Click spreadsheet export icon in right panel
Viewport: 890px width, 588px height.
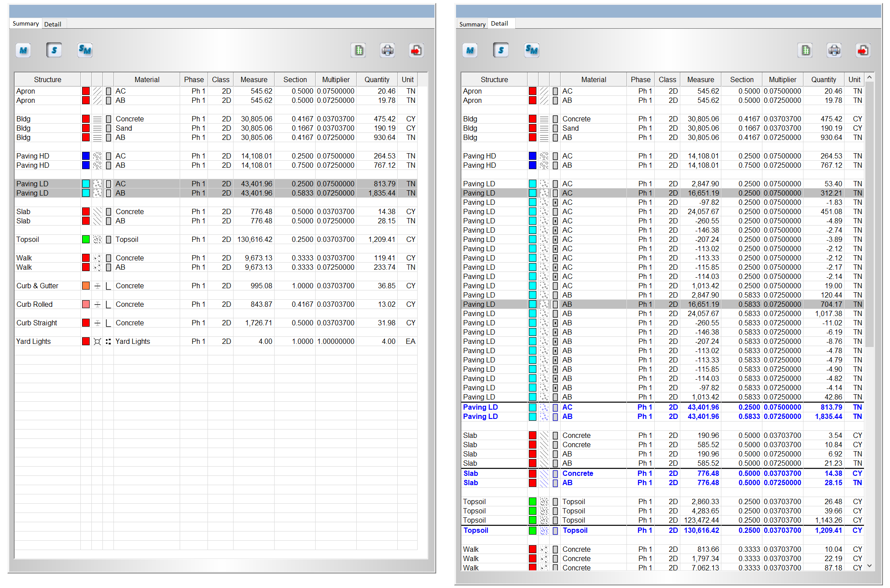pyautogui.click(x=806, y=50)
